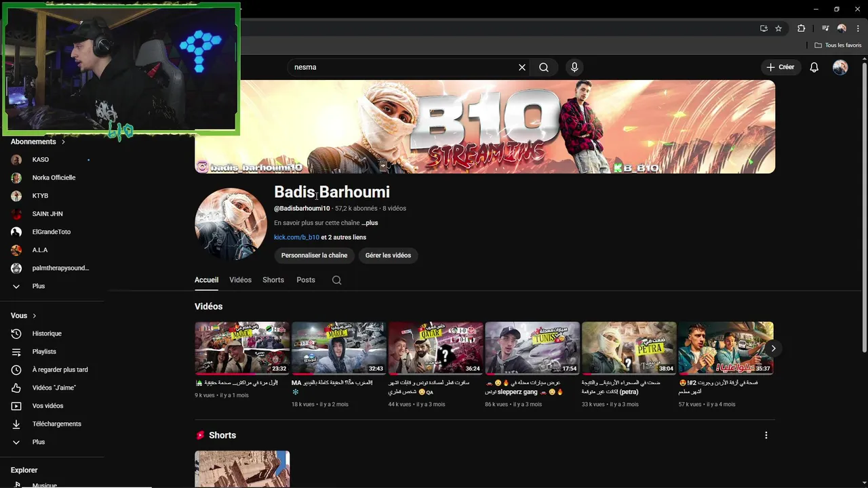
Task: Show next videos with carousel arrow
Action: pos(773,348)
